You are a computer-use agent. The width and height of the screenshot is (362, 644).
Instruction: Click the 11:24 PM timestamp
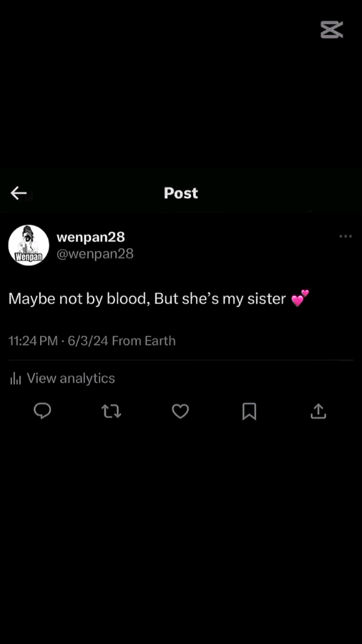click(x=33, y=341)
